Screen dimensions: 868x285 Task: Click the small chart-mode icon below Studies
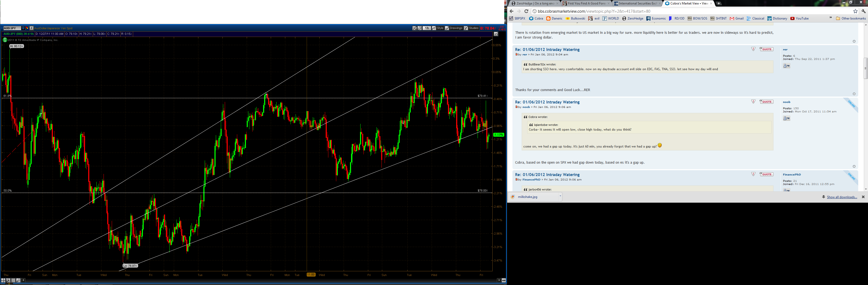(496, 34)
